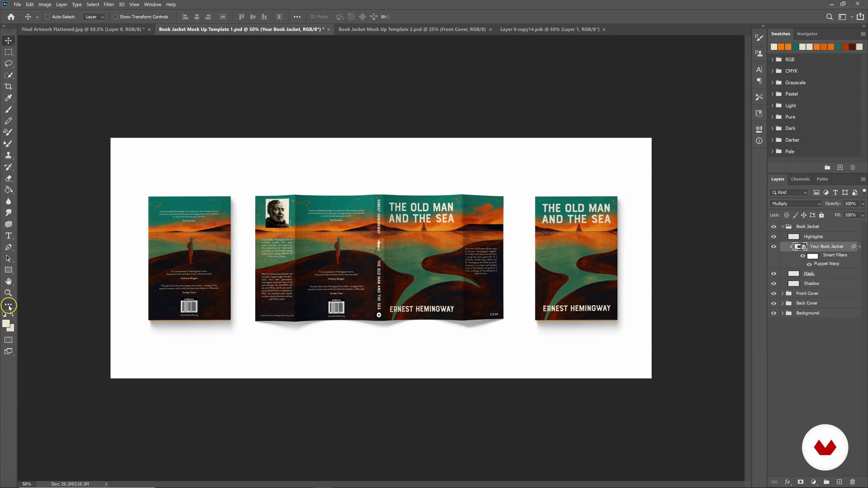Select the Eyedropper tool
The height and width of the screenshot is (488, 868).
click(x=8, y=98)
